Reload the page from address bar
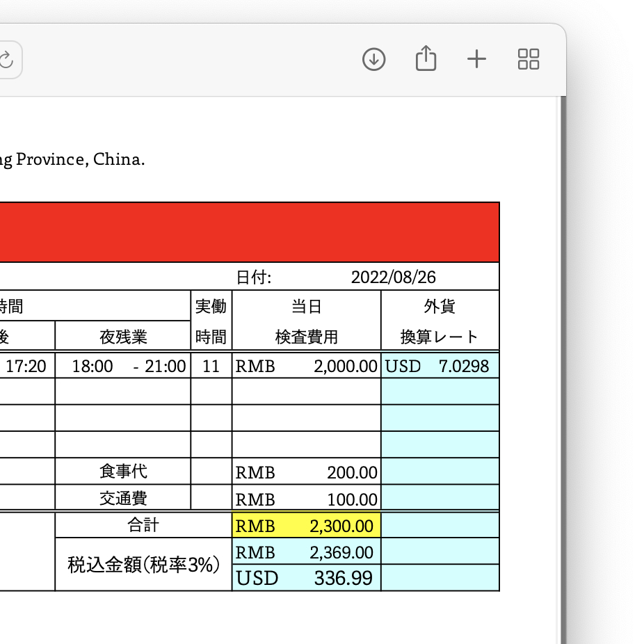Viewport: 644px width, 644px height. point(6,60)
